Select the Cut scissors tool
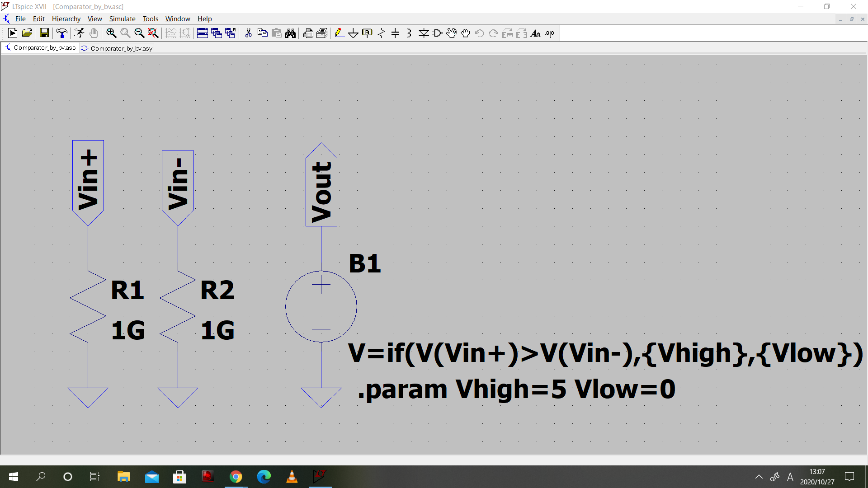The height and width of the screenshot is (488, 868). [x=248, y=33]
